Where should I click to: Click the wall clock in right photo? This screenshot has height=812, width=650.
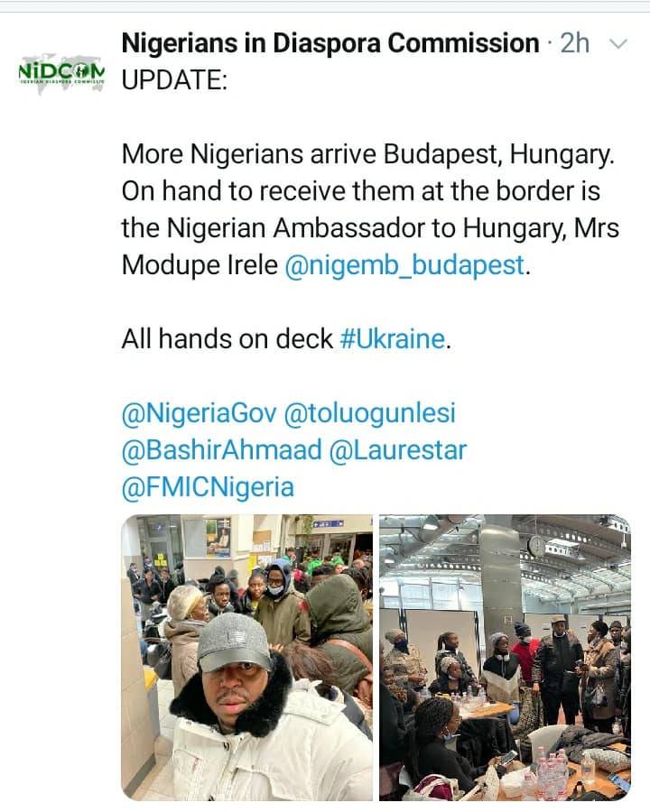[536, 545]
